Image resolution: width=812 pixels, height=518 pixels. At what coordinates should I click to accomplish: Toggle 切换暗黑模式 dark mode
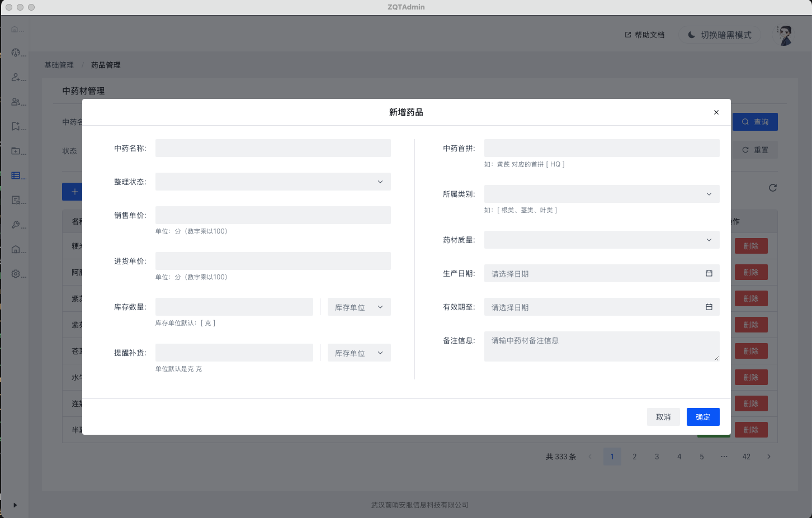point(720,35)
